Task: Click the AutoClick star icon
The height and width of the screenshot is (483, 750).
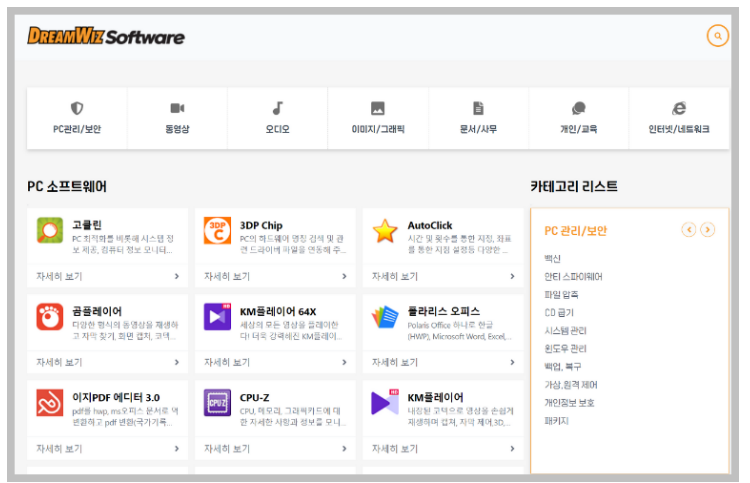Action: (385, 231)
